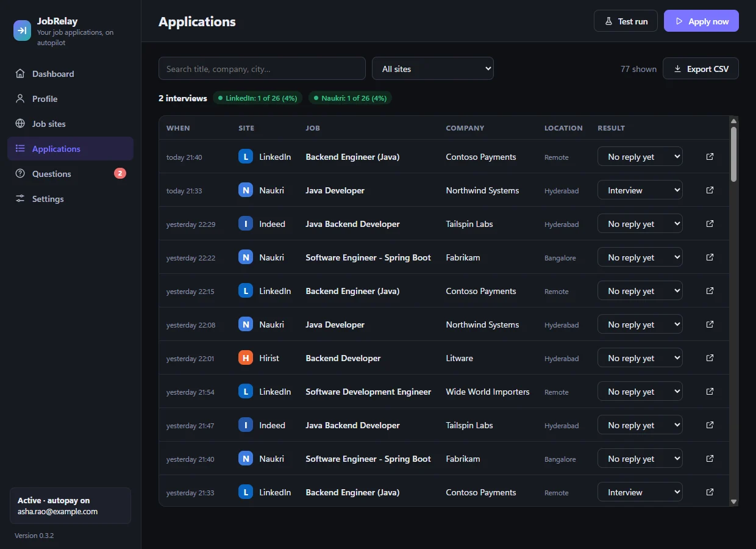Viewport: 756px width, 549px height.
Task: Click Software Development Engineer job title
Action: point(368,392)
